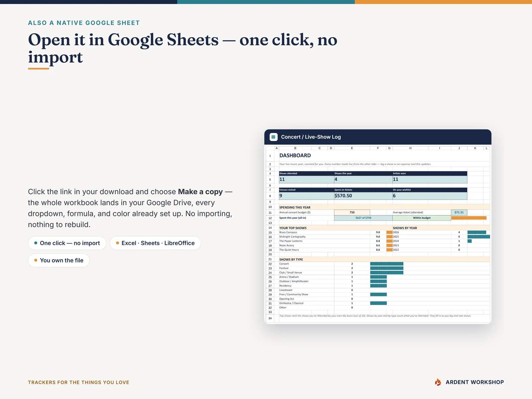The width and height of the screenshot is (532, 399).
Task: Click the Ardent Workshop flame logo
Action: point(438,382)
